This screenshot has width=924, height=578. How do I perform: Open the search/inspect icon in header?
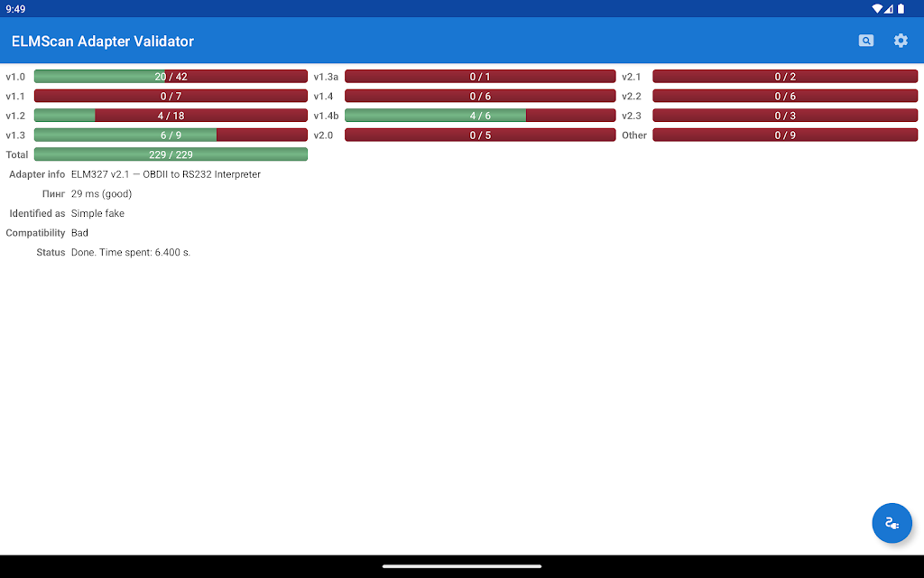click(865, 41)
